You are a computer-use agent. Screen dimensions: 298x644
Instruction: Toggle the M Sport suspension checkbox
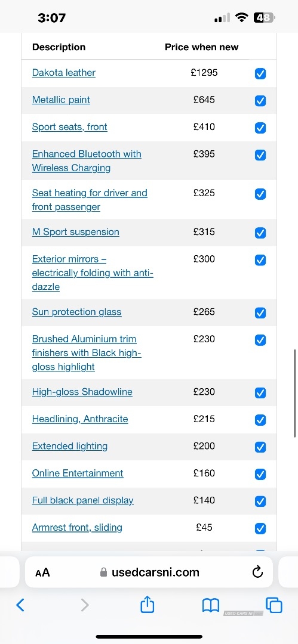tap(260, 233)
